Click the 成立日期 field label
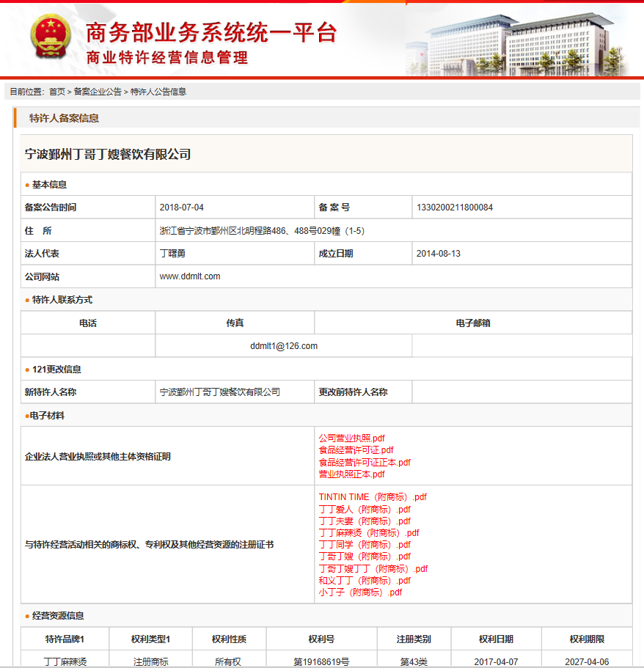The image size is (644, 668). (x=336, y=254)
